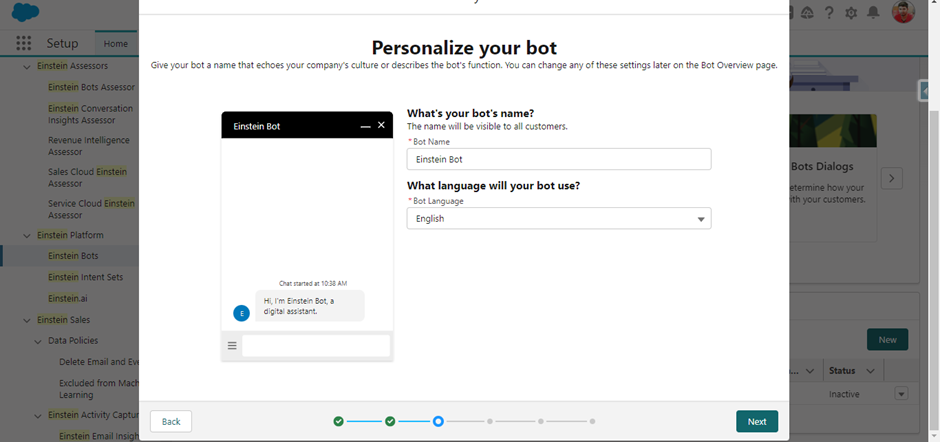Screen dimensions: 940x442
Task: Click the What's your bot's name heading
Action: click(471, 113)
